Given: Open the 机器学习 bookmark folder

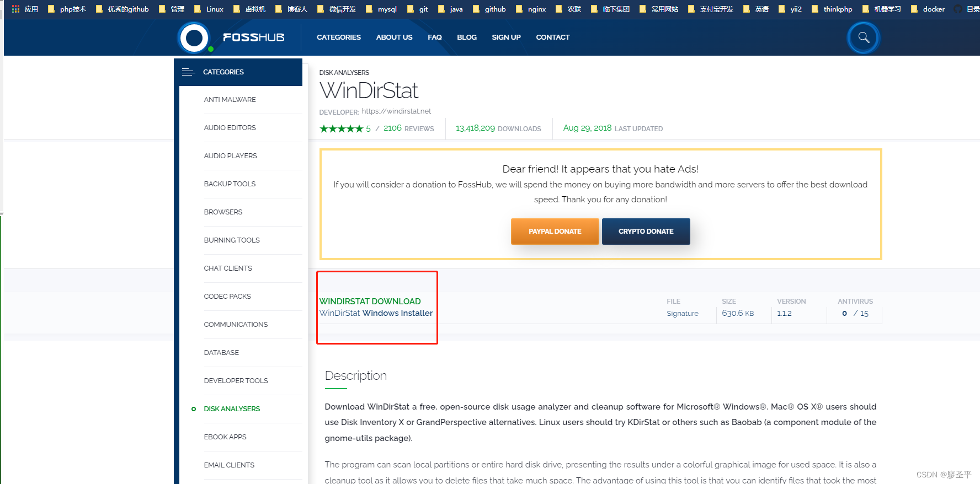Looking at the screenshot, I should [881, 9].
